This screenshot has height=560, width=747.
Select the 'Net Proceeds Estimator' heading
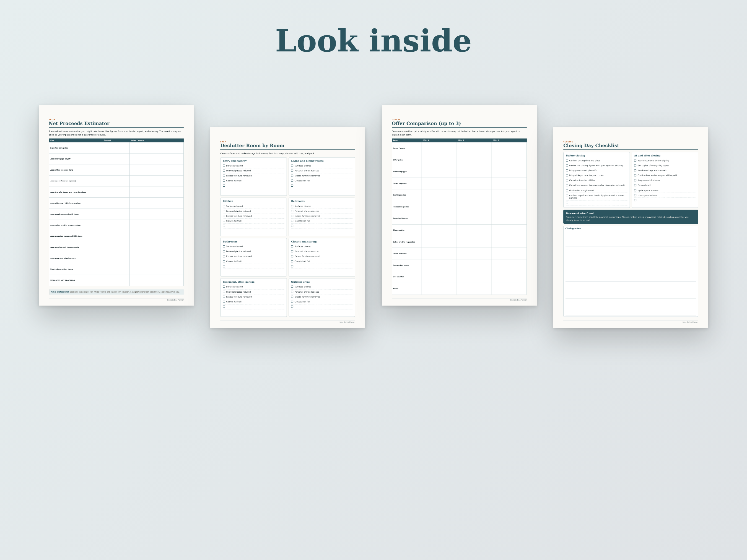click(79, 124)
